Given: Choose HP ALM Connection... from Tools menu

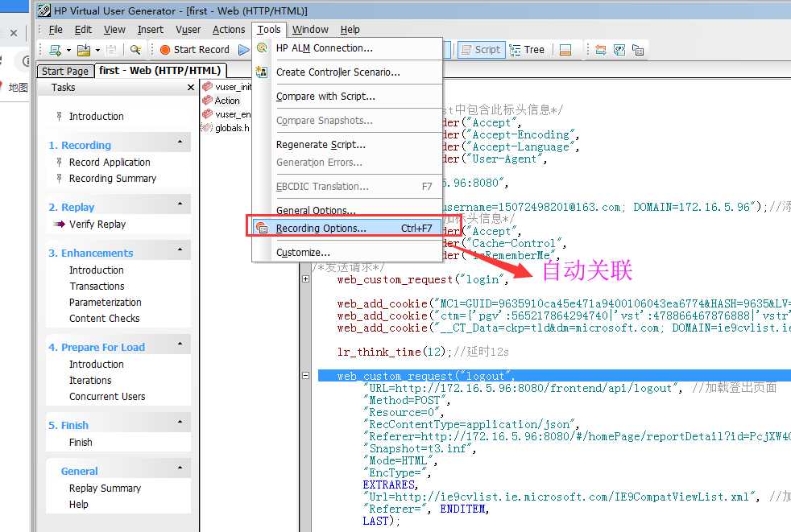Looking at the screenshot, I should coord(347,48).
